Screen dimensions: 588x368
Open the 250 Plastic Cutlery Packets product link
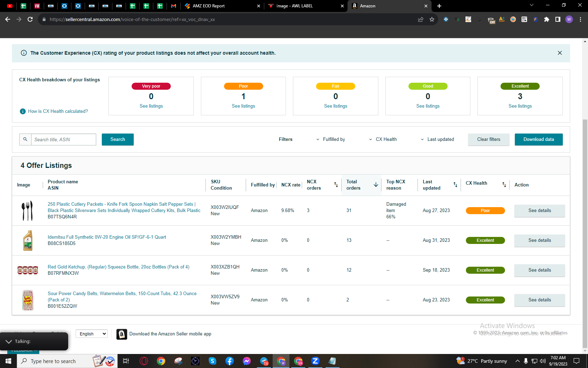tap(124, 207)
